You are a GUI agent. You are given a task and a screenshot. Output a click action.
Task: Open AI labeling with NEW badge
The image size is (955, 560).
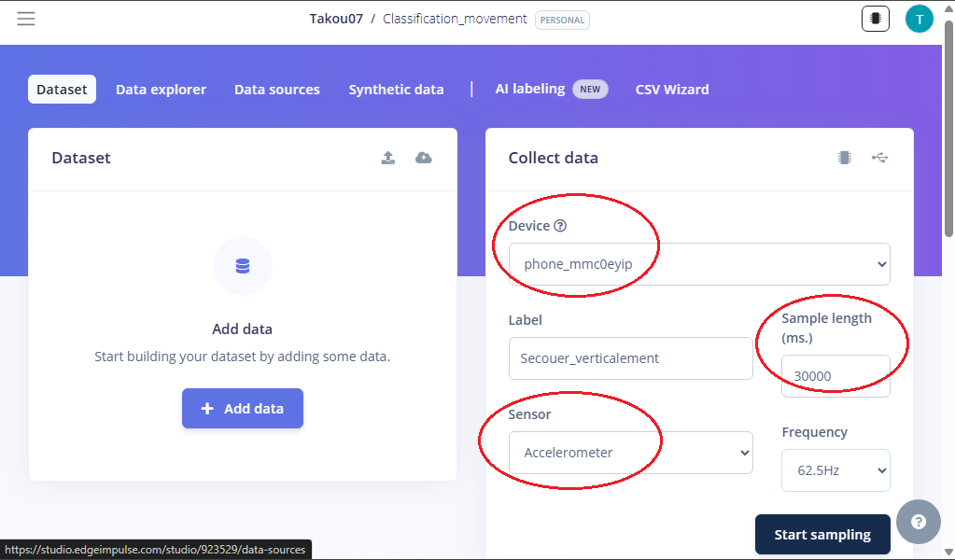532,89
